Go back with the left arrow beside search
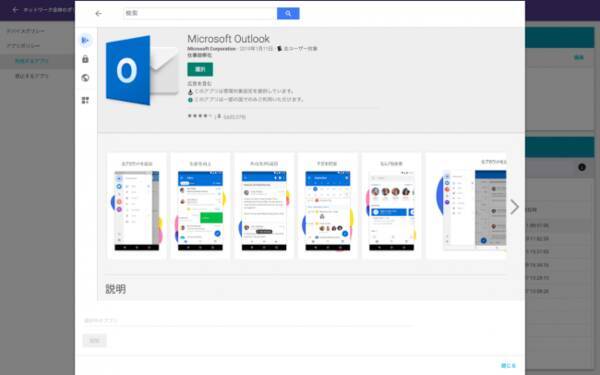The image size is (600, 375). 98,13
